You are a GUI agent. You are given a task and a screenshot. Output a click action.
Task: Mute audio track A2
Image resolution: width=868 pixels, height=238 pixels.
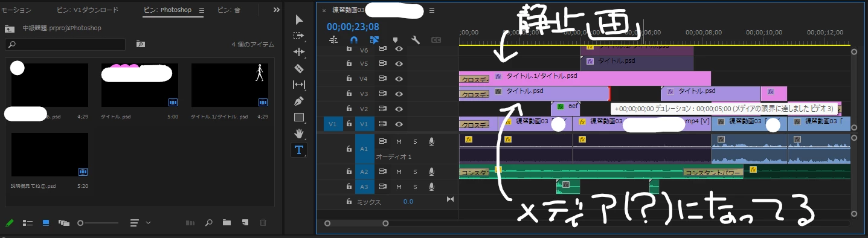399,172
